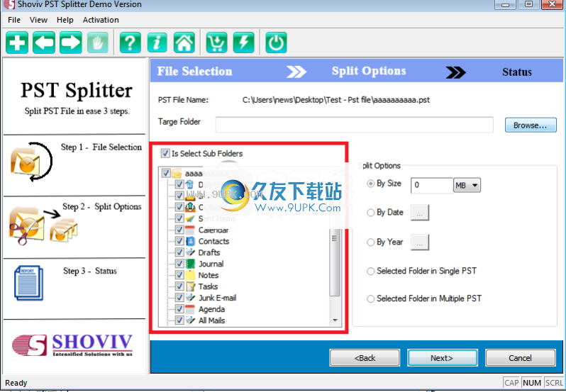The width and height of the screenshot is (566, 392).
Task: Click the Step 1 File Selection envelope icon
Action: click(x=31, y=162)
